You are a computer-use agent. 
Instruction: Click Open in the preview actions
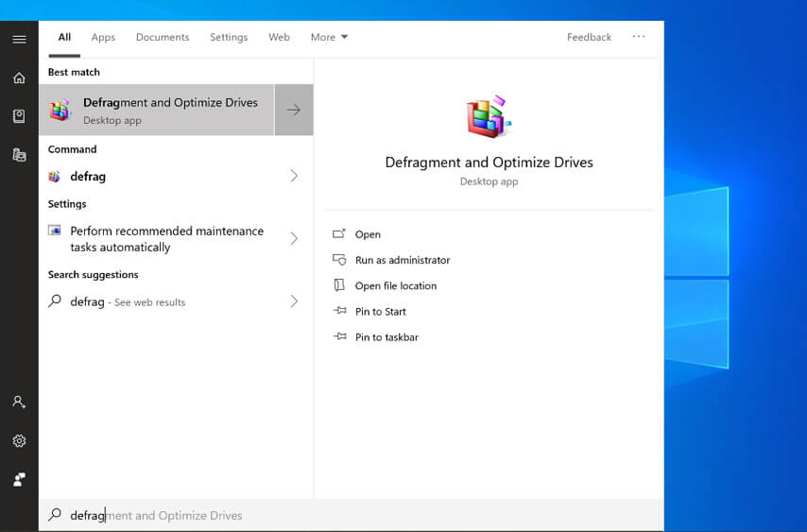[368, 234]
